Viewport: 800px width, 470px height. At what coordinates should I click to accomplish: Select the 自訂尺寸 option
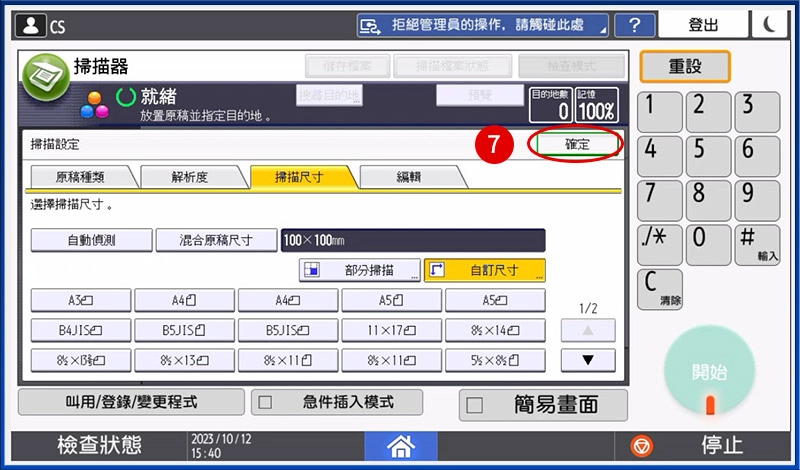484,270
